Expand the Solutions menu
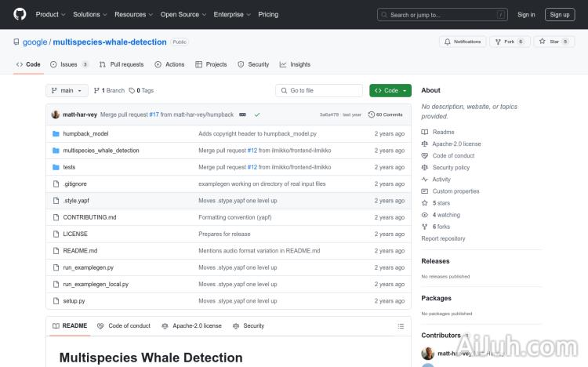Image resolution: width=588 pixels, height=367 pixels. (x=89, y=14)
